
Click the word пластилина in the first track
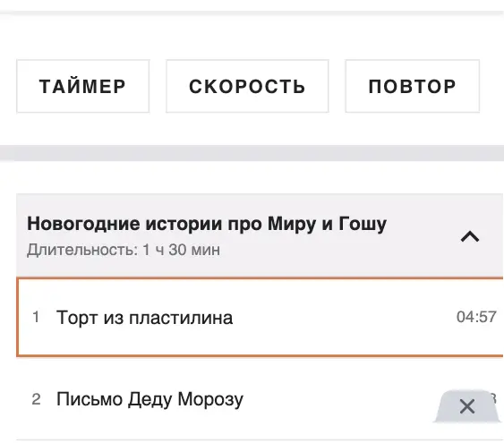click(x=181, y=318)
